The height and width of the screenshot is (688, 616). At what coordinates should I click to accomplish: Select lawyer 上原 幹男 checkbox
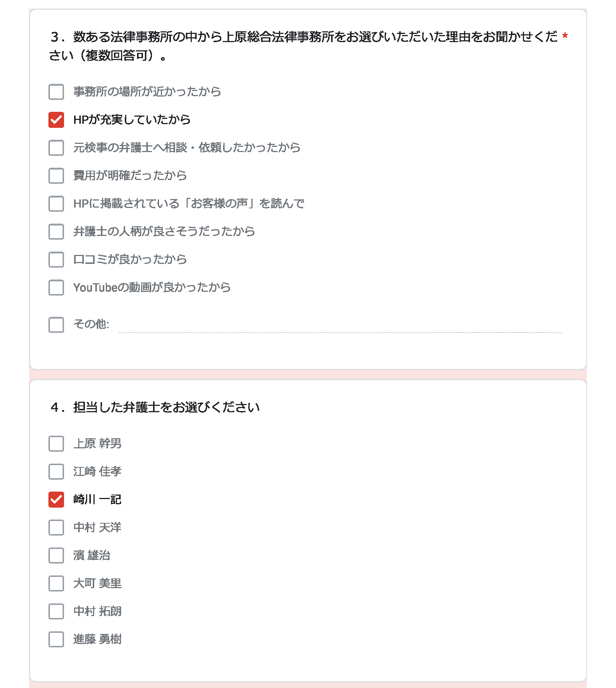(x=56, y=444)
